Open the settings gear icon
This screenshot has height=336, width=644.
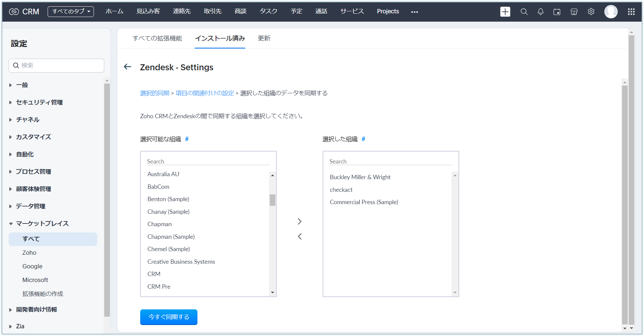pos(591,12)
